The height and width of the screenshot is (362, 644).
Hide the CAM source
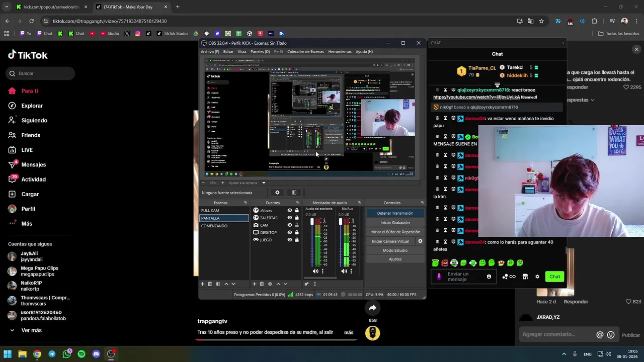pos(289,225)
